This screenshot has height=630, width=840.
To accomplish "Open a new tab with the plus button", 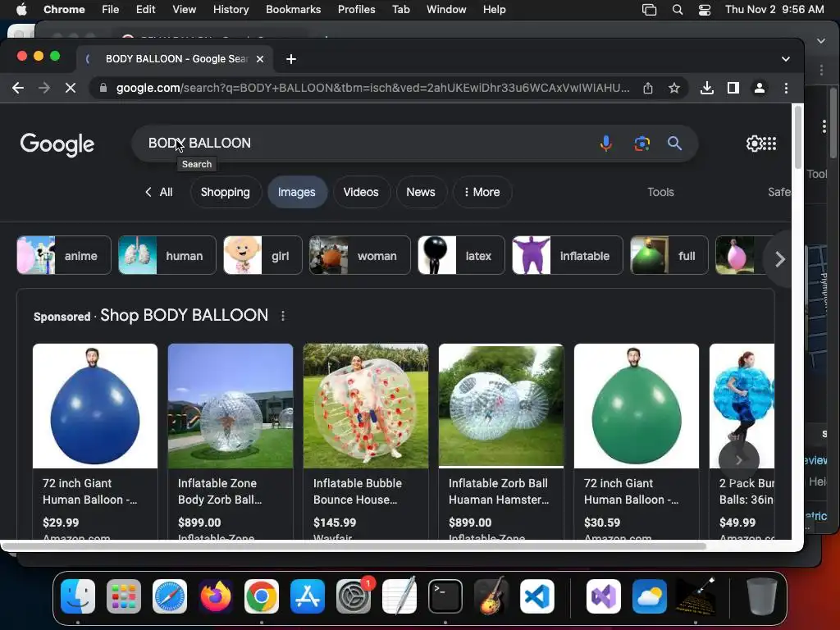I will coord(291,59).
